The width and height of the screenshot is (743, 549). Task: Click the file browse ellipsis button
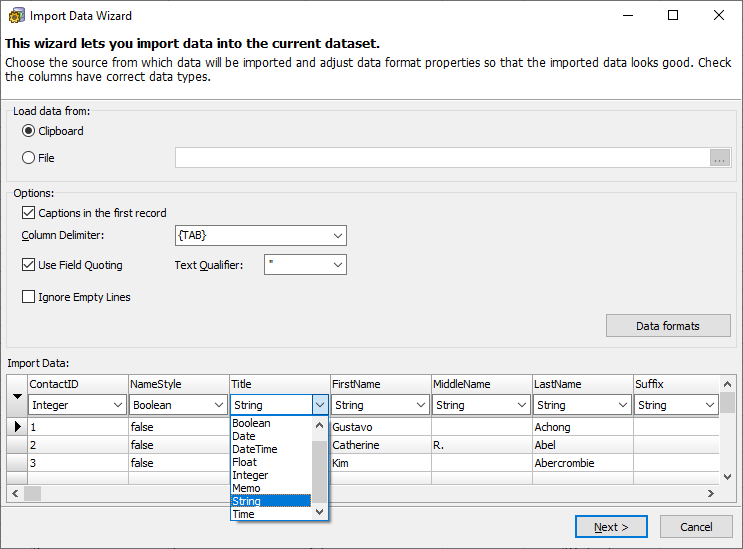720,158
